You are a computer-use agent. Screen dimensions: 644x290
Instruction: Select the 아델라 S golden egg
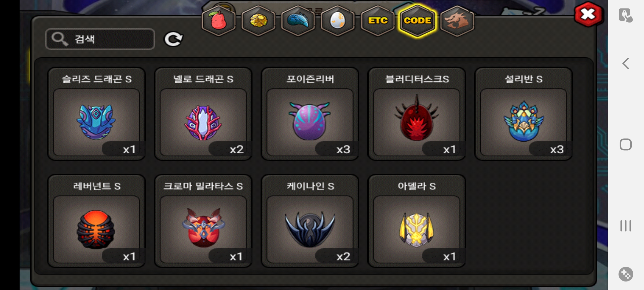[x=417, y=221]
